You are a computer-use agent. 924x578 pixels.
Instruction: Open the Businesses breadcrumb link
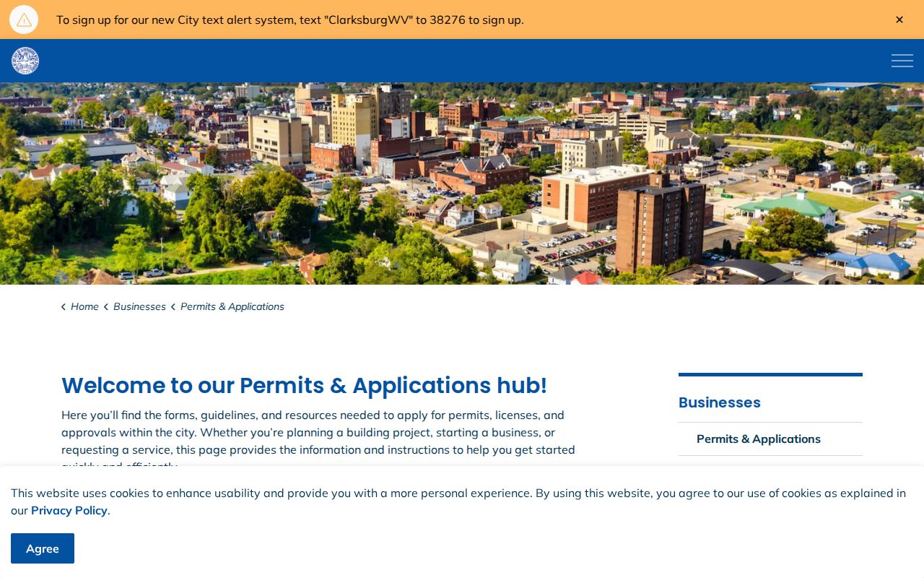click(x=139, y=306)
